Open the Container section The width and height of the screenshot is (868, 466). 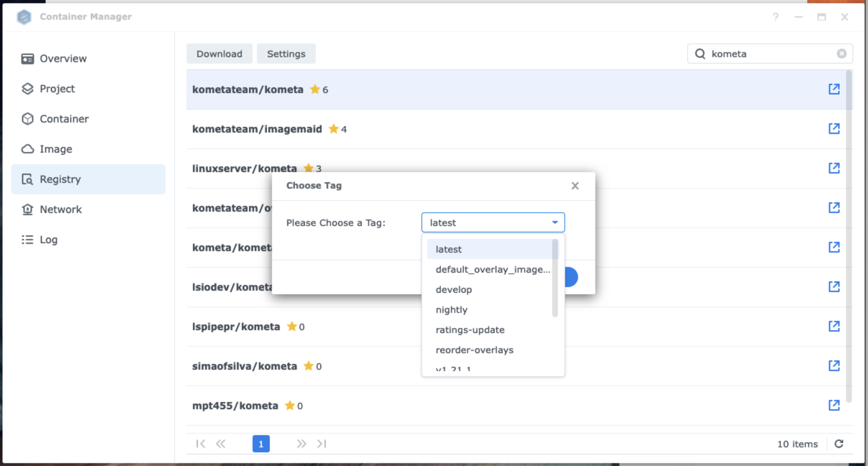tap(88, 119)
